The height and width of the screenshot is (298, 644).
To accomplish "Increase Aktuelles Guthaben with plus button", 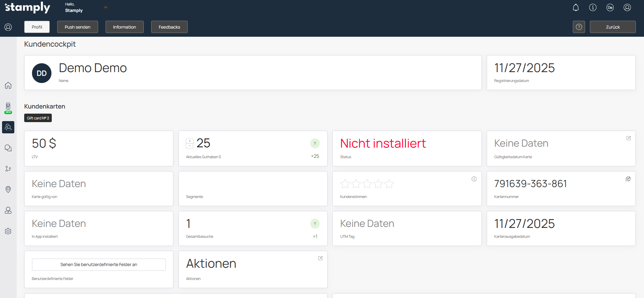I will tap(190, 141).
